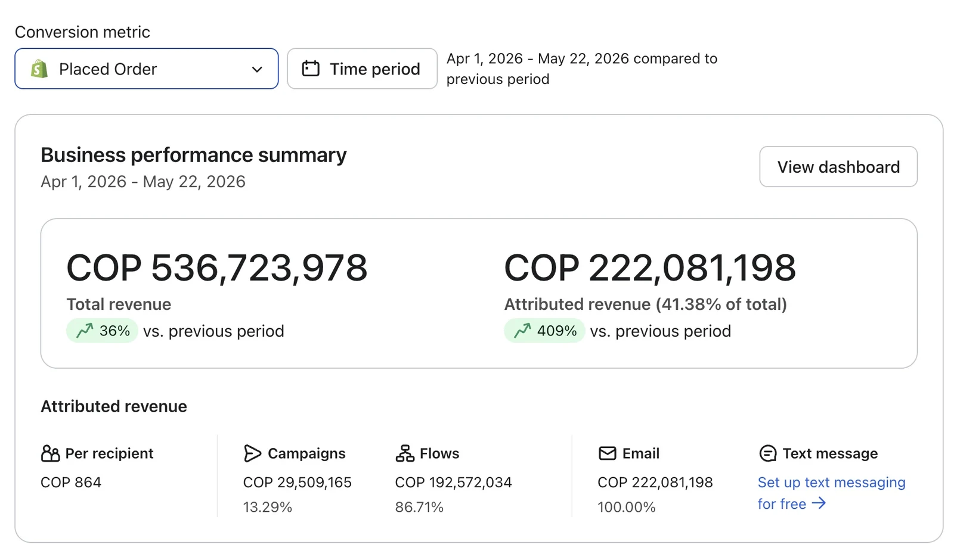
Task: Click the trend arrow icon beside 409%
Action: [522, 331]
